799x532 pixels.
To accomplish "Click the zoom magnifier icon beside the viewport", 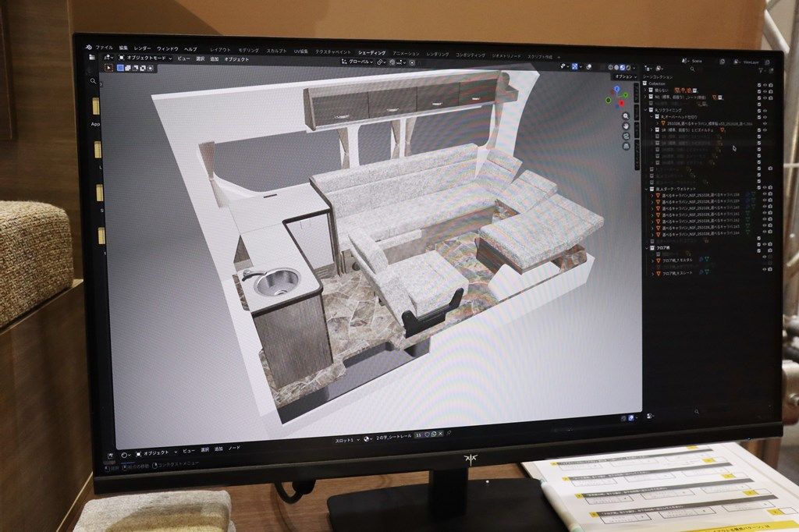I will coord(625,116).
